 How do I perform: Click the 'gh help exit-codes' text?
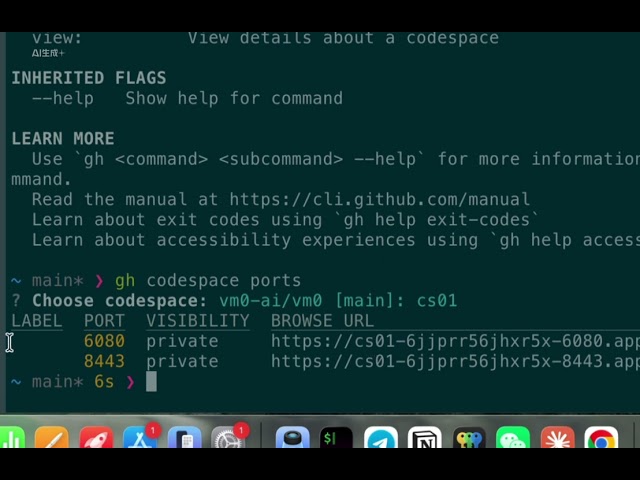point(437,220)
